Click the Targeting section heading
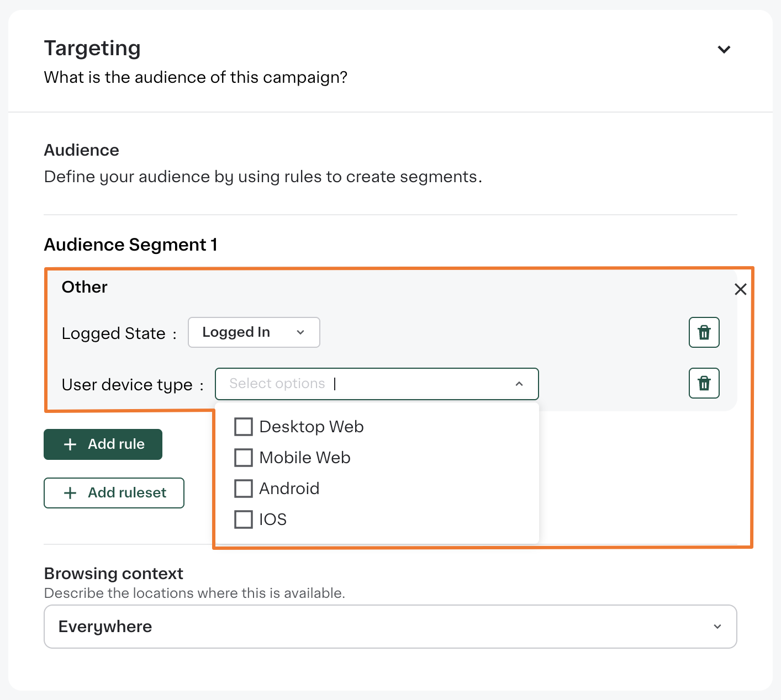Screen dimensions: 781x700 pyautogui.click(x=92, y=49)
